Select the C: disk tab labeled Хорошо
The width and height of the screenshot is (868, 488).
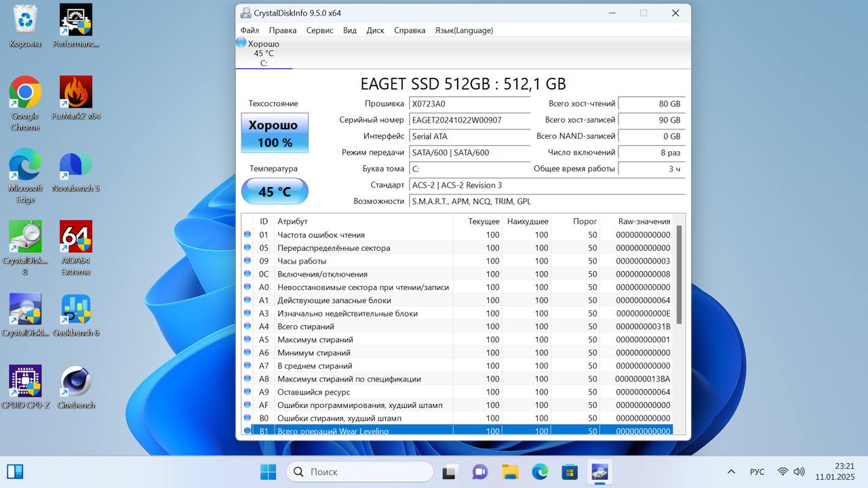coord(264,53)
